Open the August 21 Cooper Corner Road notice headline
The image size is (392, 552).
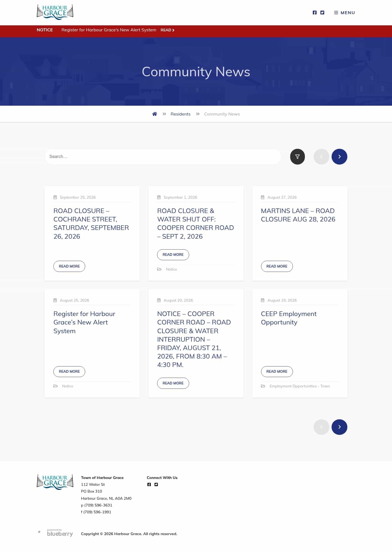(194, 339)
